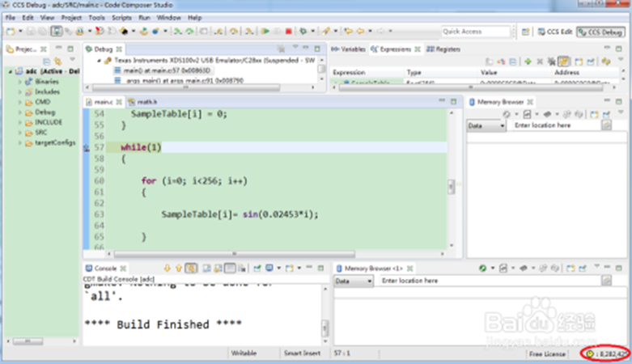
Task: Click the green Resume debug icon
Action: click(265, 32)
